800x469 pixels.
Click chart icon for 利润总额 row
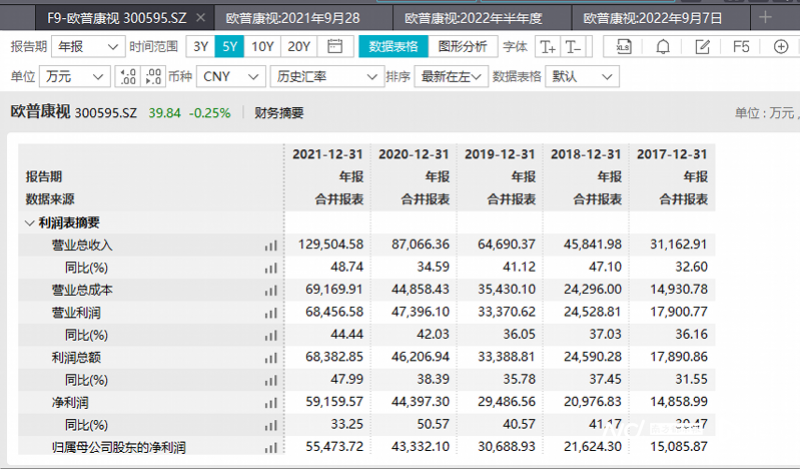click(x=271, y=358)
